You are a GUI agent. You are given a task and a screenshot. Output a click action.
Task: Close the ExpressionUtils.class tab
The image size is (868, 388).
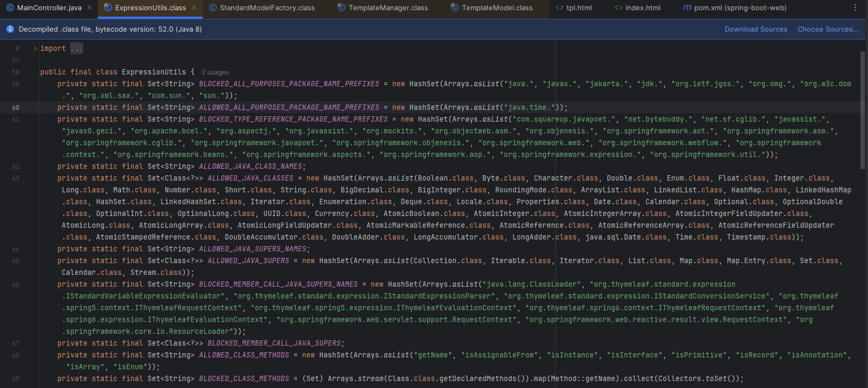(x=194, y=8)
